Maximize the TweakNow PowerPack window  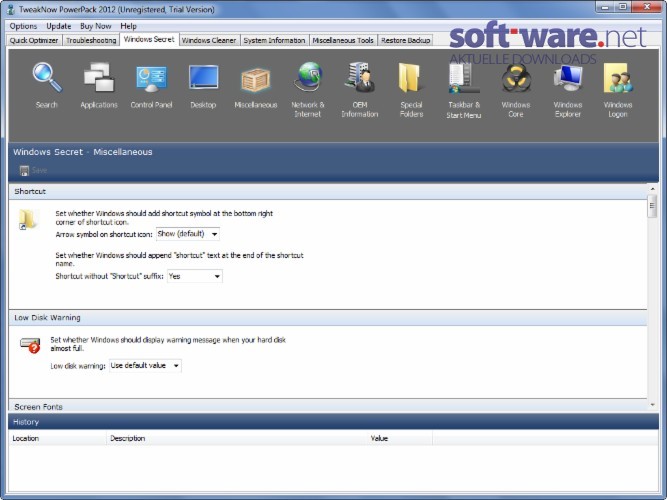click(x=623, y=7)
